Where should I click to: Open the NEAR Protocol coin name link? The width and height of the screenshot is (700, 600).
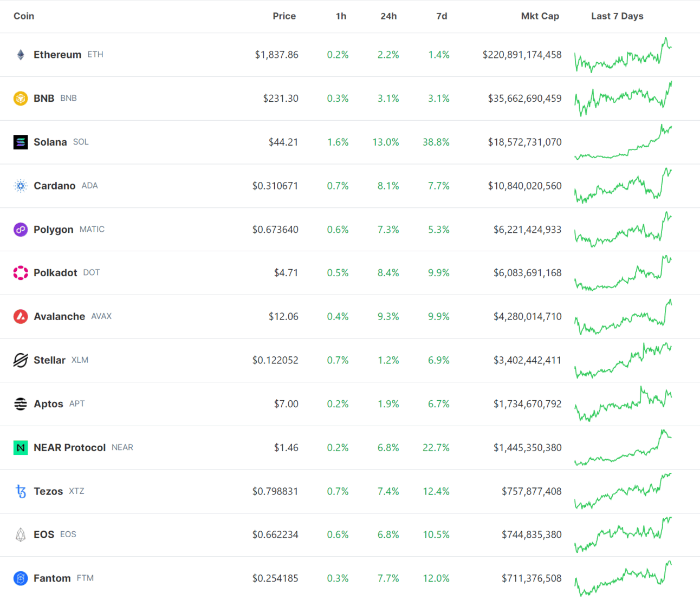70,448
